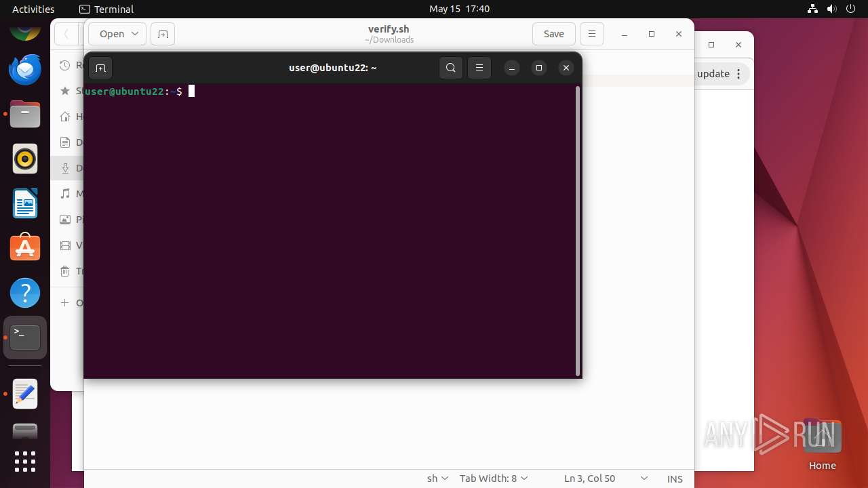The width and height of the screenshot is (868, 488).
Task: Click the verify.sh title in header
Action: pyautogui.click(x=389, y=29)
